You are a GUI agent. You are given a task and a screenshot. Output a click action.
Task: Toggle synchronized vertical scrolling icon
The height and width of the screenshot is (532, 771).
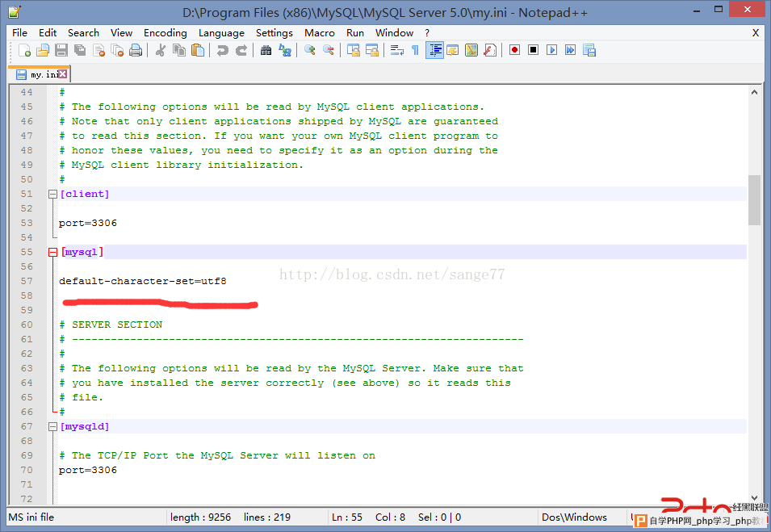point(354,50)
